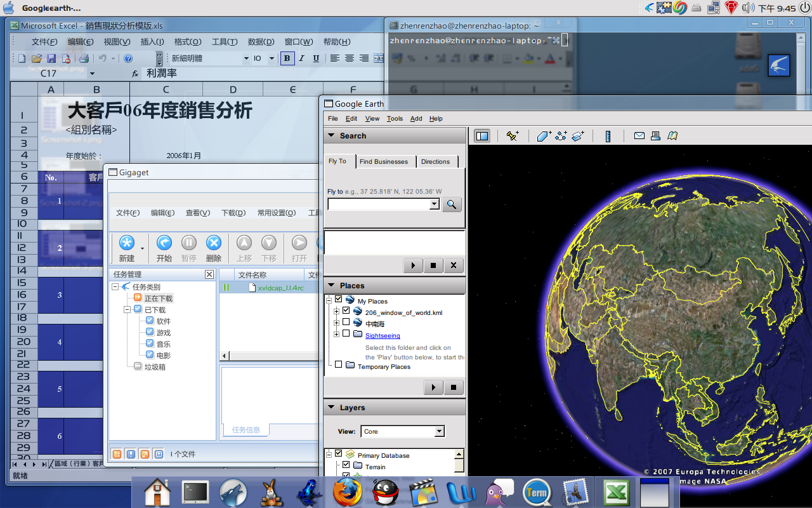Collapse the Search panel triangle
The image size is (812, 508).
pos(331,136)
